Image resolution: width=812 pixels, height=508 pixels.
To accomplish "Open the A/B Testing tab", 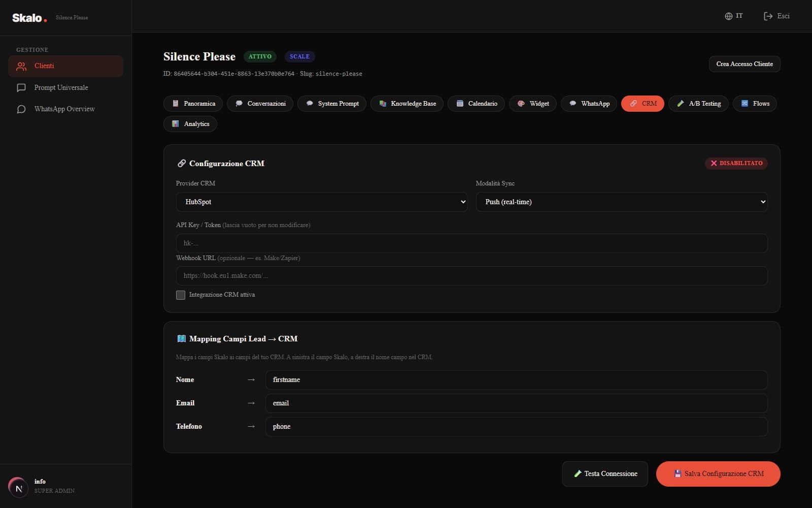I will [698, 104].
